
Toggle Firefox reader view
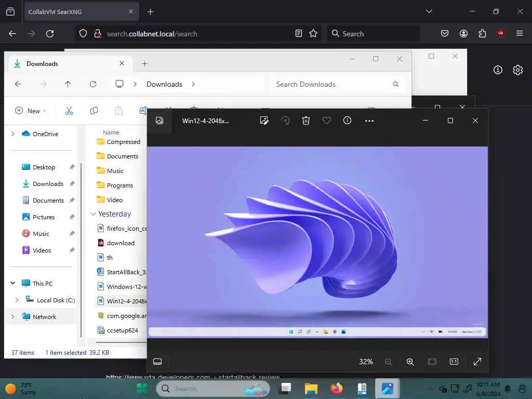coord(299,33)
